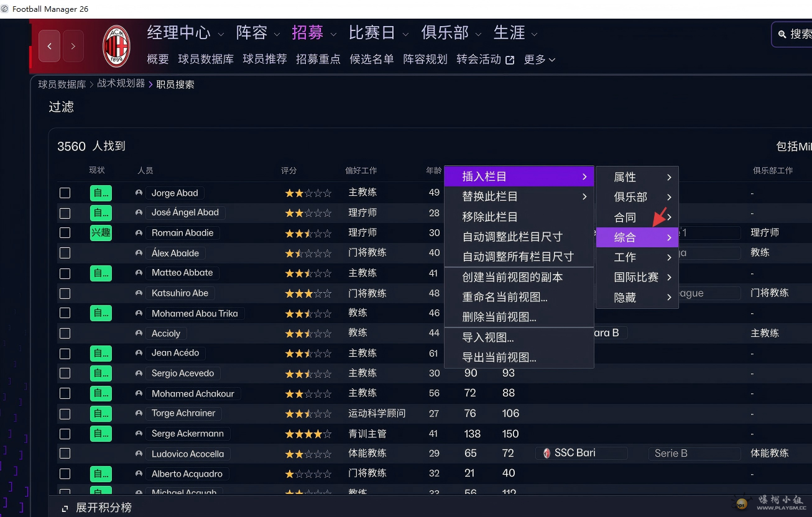Image resolution: width=812 pixels, height=517 pixels.
Task: Expand the 综合 submenu
Action: 637,237
